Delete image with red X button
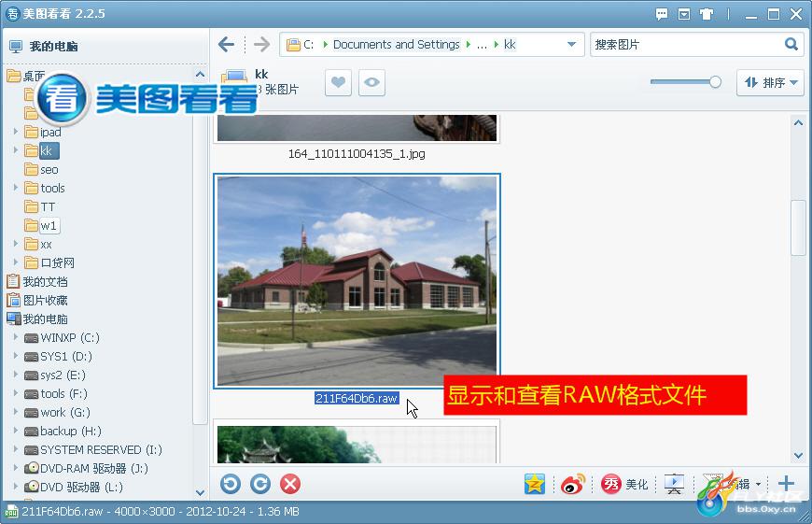812x524 pixels. coord(290,484)
